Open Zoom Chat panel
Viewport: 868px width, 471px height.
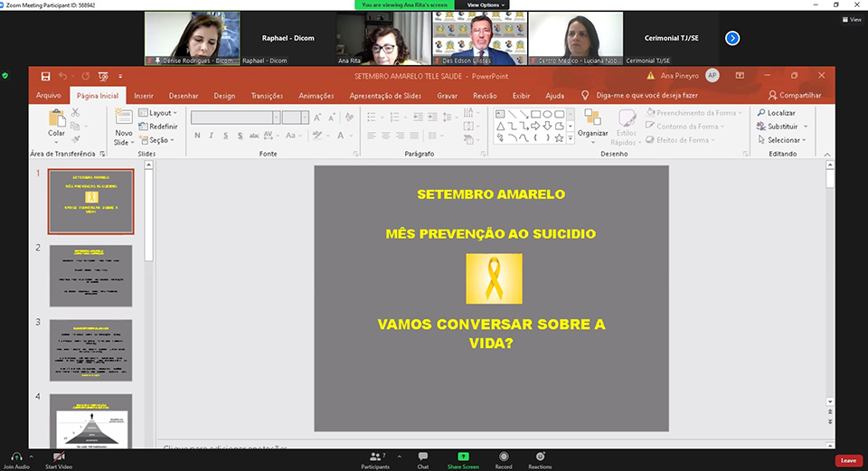pos(422,460)
